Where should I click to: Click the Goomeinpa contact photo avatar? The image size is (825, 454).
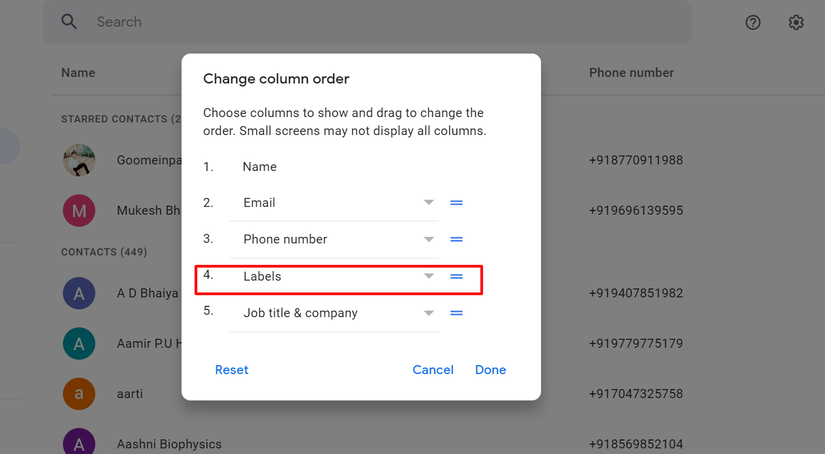79,160
